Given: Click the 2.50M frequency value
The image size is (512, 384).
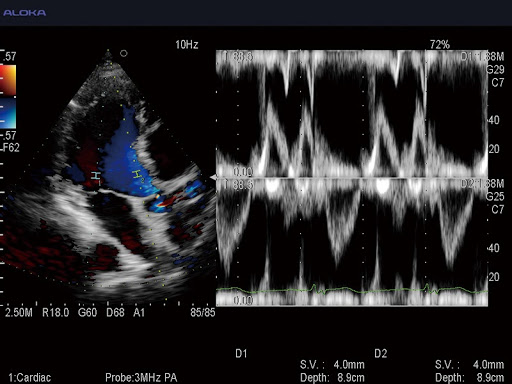Looking at the screenshot, I should [x=19, y=313].
